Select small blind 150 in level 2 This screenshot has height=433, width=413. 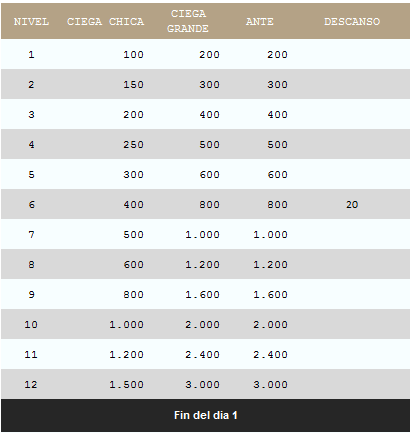(x=133, y=84)
